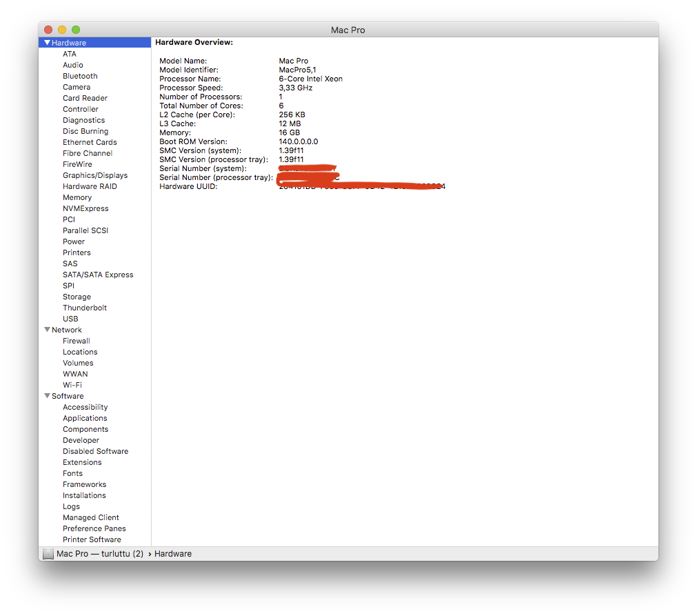Image resolution: width=697 pixels, height=616 pixels.
Task: Show Wi-Fi information
Action: click(x=72, y=385)
